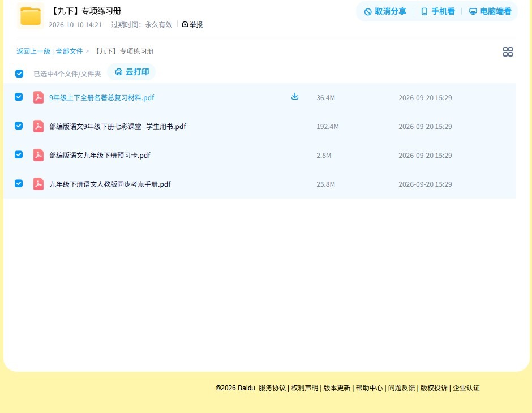Uncheck 9年级上下全册名著总复习材料.pdf checkbox

[19, 97]
